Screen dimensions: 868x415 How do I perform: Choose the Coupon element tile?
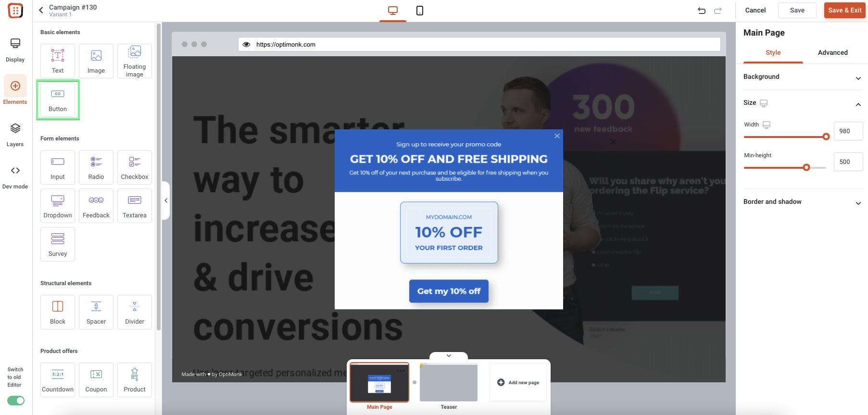pyautogui.click(x=96, y=380)
